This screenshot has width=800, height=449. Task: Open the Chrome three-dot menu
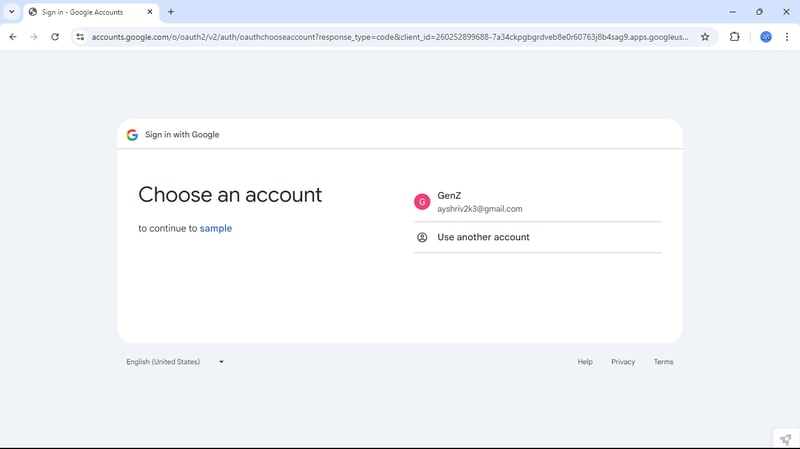coord(787,37)
